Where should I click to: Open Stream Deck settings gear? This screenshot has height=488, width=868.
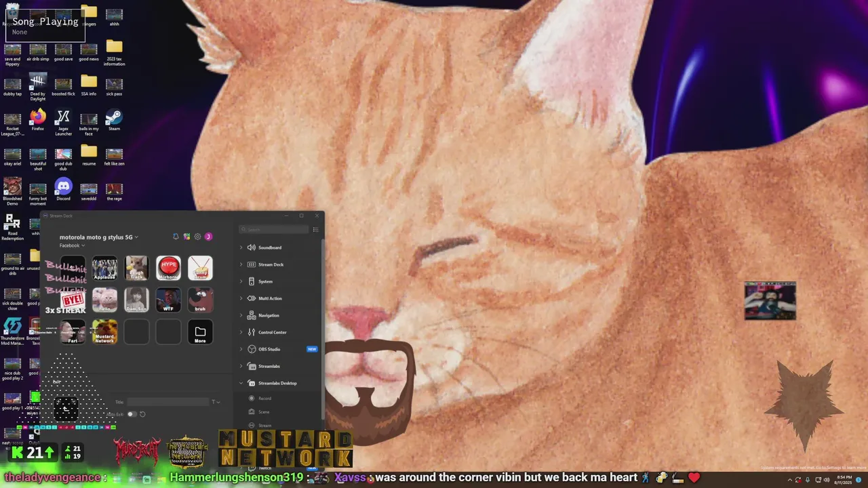point(197,237)
